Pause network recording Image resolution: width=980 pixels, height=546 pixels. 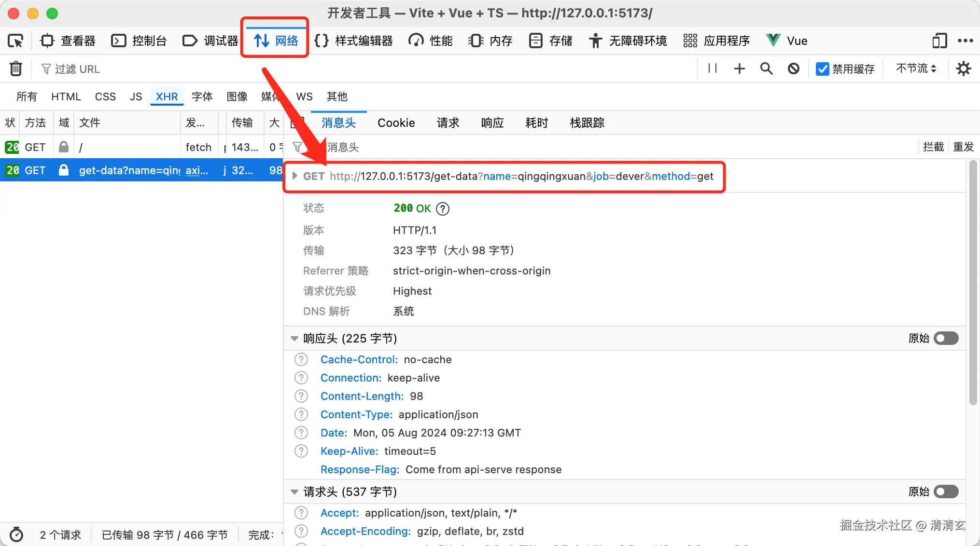pos(712,68)
